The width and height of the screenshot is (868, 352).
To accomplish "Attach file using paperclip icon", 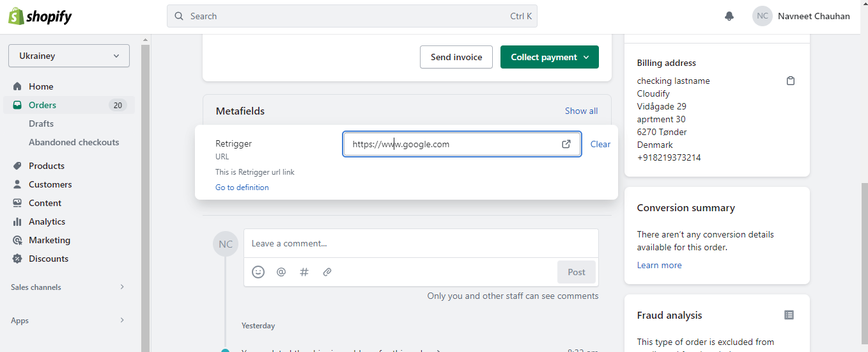I will [327, 272].
